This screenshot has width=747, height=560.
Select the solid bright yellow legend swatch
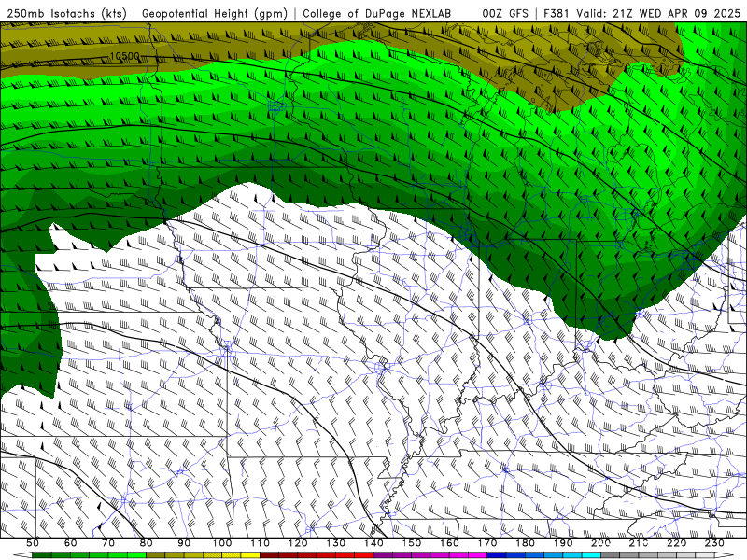point(250,554)
